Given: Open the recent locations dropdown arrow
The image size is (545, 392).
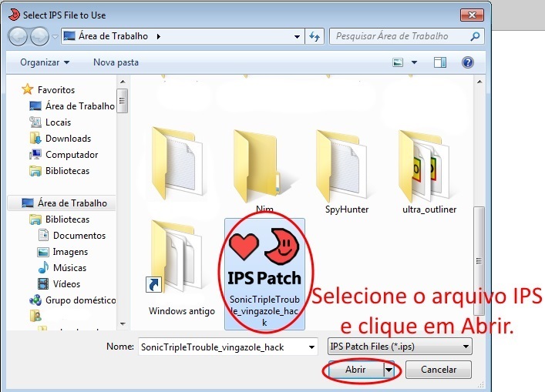Looking at the screenshot, I should [x=55, y=36].
